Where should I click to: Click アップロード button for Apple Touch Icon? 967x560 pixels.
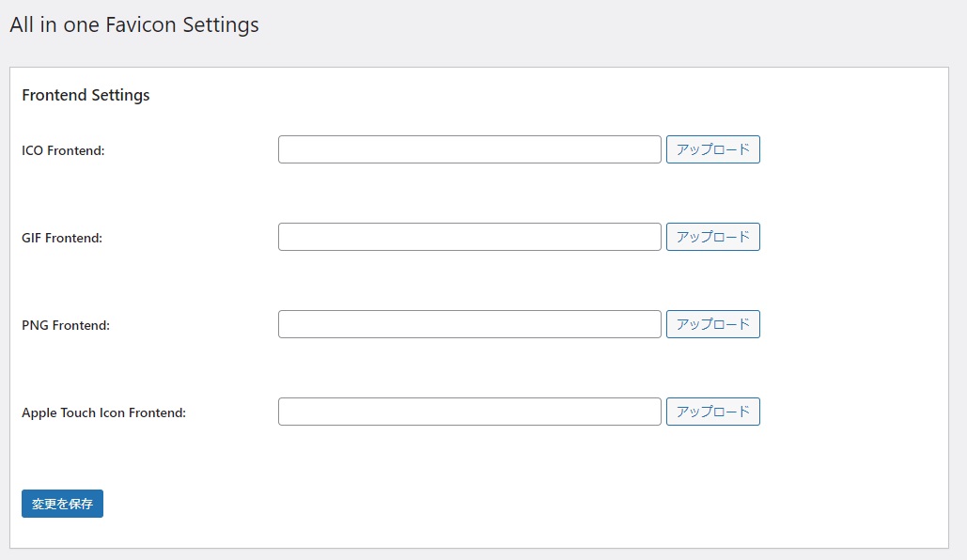[713, 412]
